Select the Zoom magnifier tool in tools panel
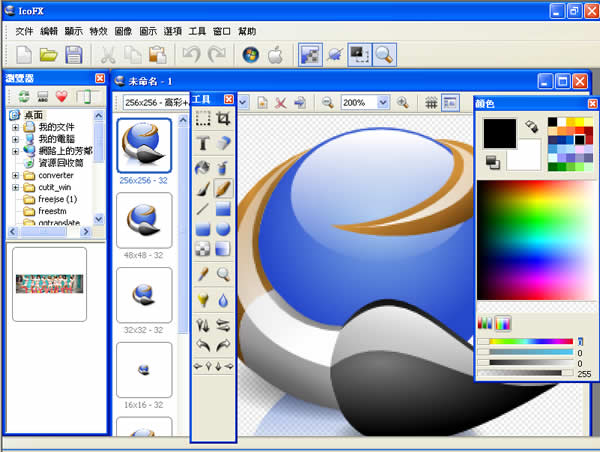The height and width of the screenshot is (452, 600). tap(223, 274)
